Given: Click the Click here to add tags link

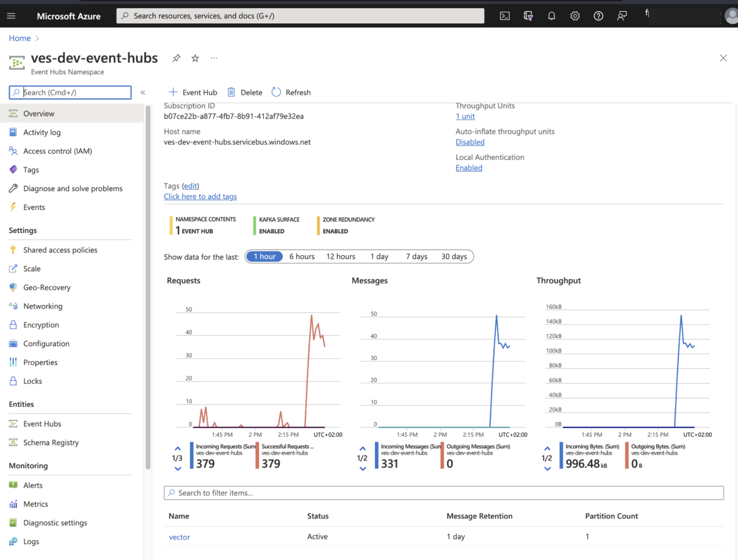Looking at the screenshot, I should (200, 196).
